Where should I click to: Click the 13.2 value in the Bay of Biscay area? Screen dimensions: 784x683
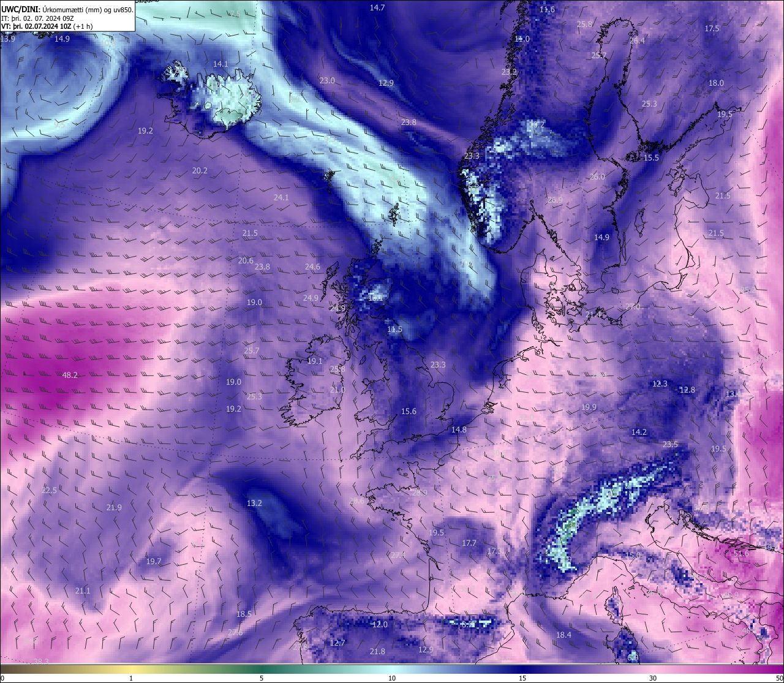coord(254,503)
